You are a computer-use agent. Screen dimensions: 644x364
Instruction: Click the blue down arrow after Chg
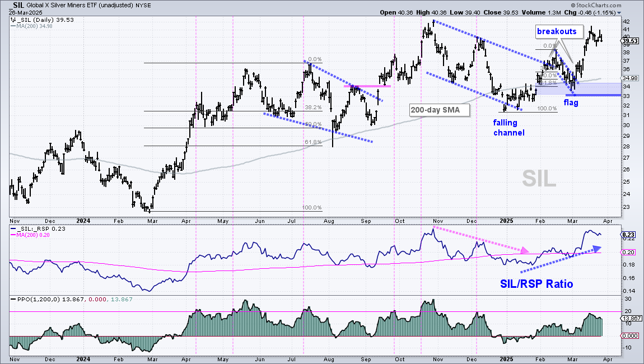point(619,13)
